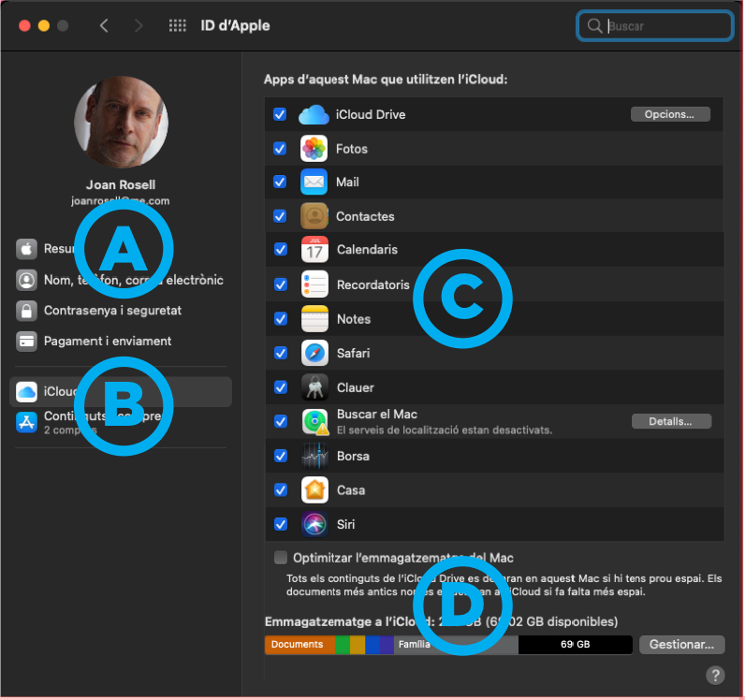Screen dimensions: 745x700
Task: Show all preferences with the grid icon
Action: 177,25
